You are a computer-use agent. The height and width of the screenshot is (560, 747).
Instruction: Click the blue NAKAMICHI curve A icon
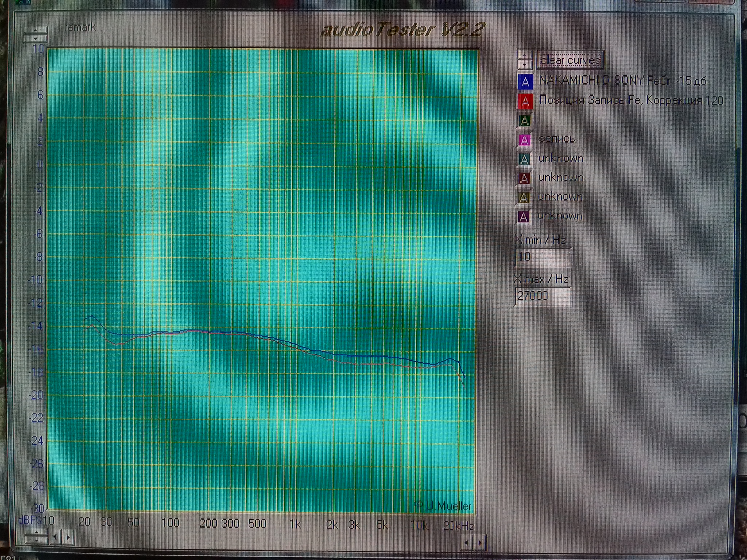(x=525, y=82)
